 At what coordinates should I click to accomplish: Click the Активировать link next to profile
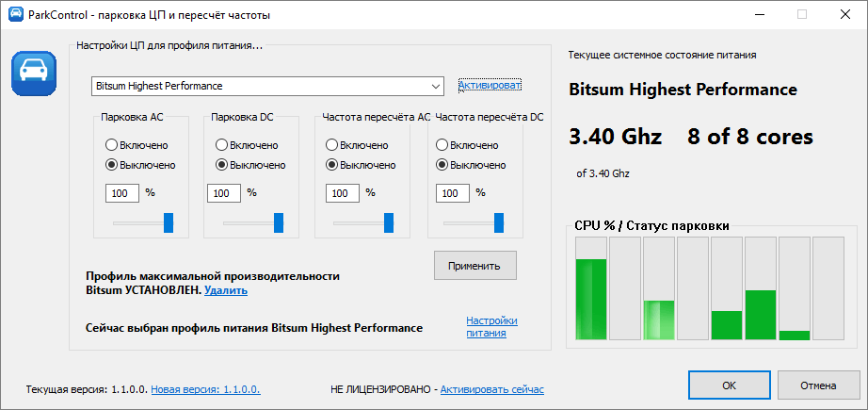(x=490, y=86)
